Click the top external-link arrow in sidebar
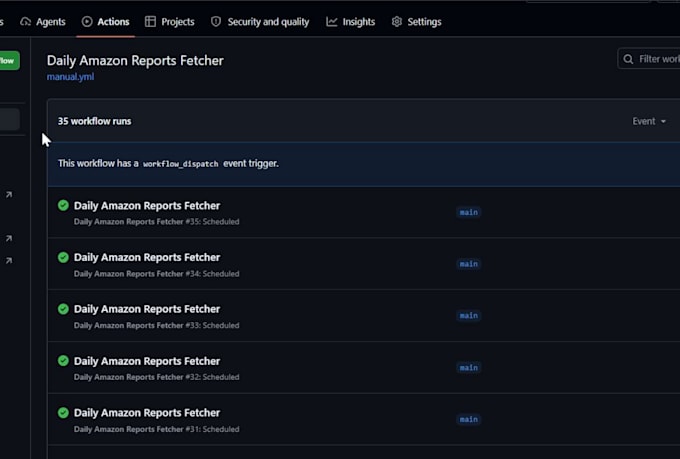The image size is (680, 459). 9,195
